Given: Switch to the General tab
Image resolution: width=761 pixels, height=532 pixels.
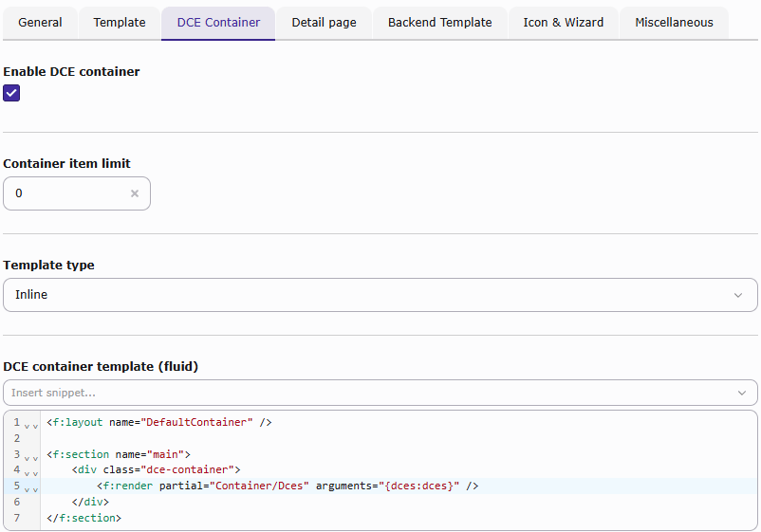Looking at the screenshot, I should point(40,23).
